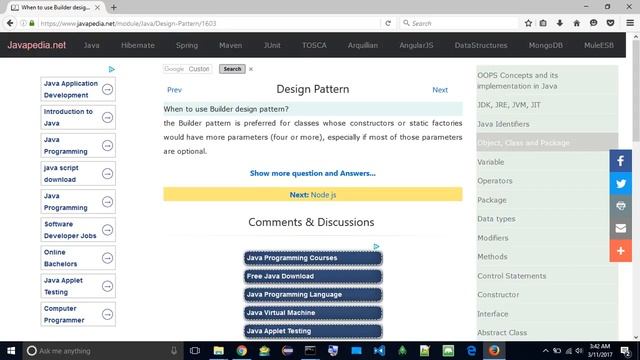
Task: Click Show more question and Answers
Action: (x=313, y=173)
